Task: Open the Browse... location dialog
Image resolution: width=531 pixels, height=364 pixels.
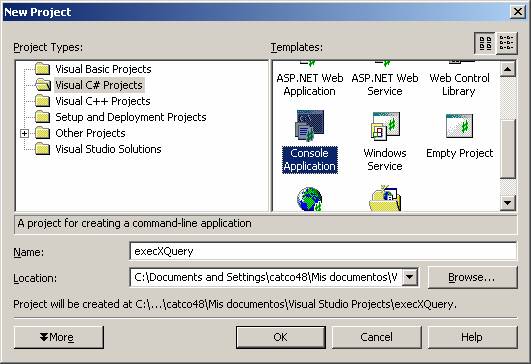Action: (x=472, y=277)
